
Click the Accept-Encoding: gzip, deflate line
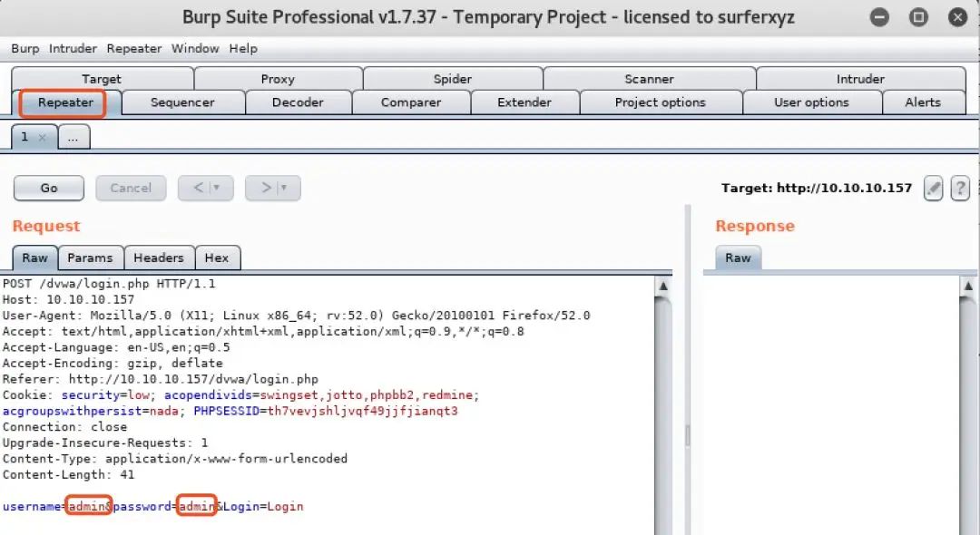tap(113, 364)
